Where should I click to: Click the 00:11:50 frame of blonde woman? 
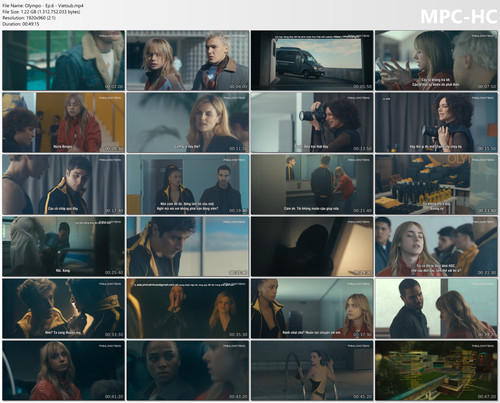point(188,122)
